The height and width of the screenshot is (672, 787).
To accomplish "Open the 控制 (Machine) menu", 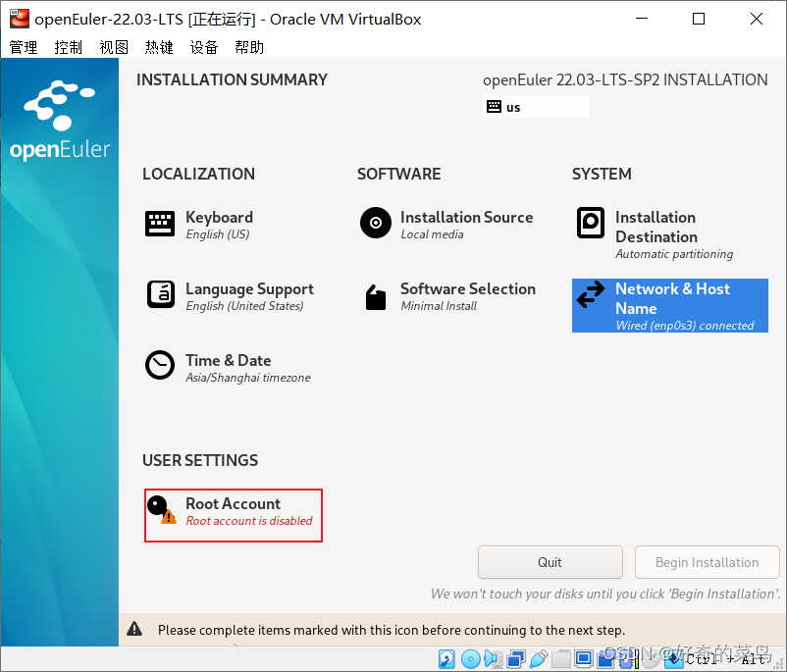I will pyautogui.click(x=68, y=46).
